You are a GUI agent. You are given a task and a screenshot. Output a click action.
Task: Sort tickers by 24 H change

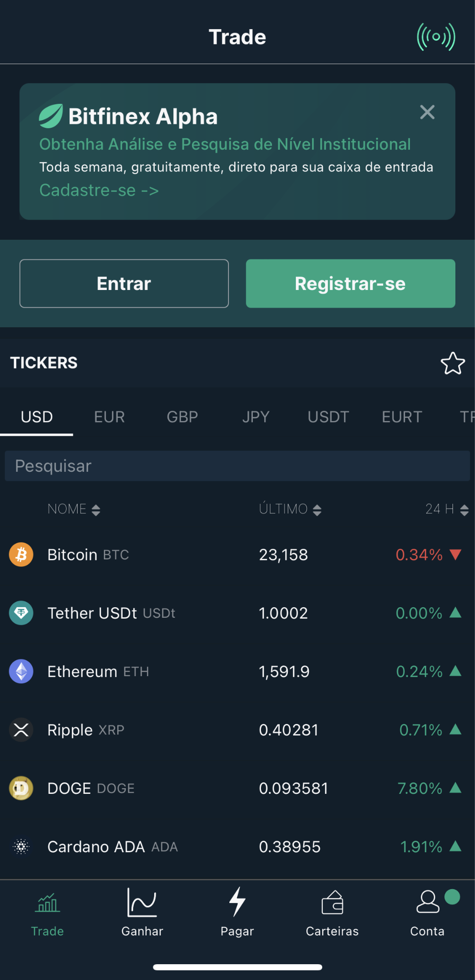click(447, 509)
